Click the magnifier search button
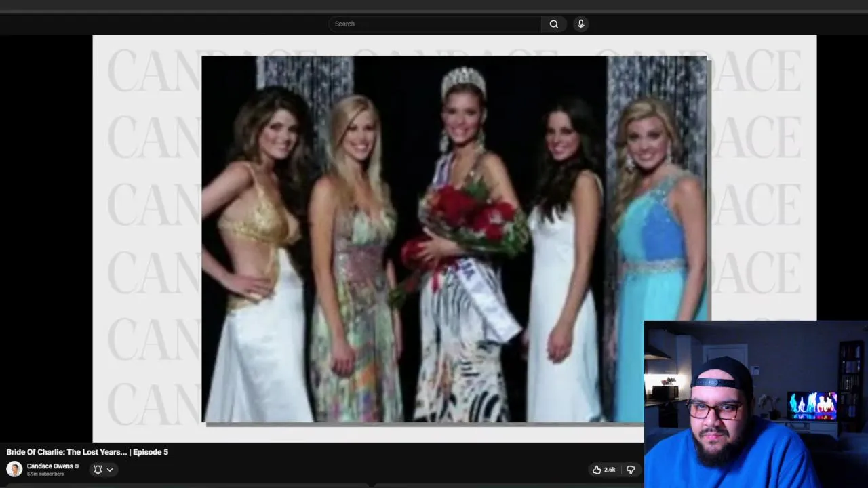Image resolution: width=868 pixels, height=488 pixels. 554,24
